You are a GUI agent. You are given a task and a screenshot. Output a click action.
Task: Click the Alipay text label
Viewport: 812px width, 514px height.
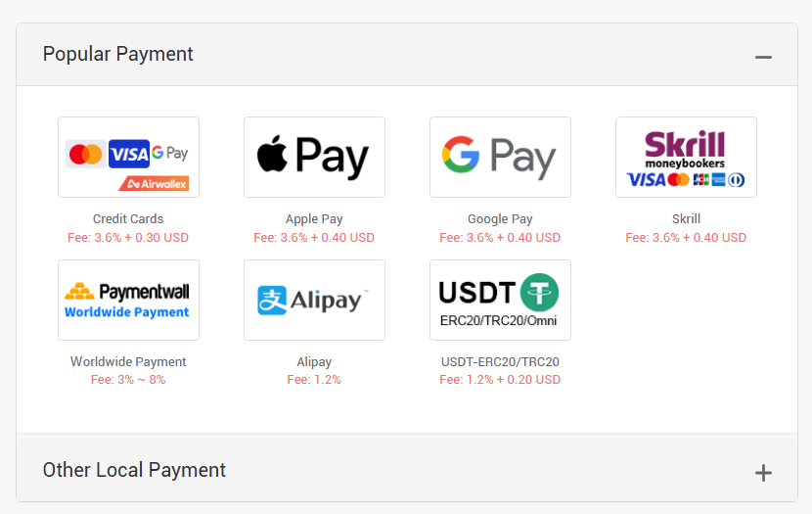[314, 362]
